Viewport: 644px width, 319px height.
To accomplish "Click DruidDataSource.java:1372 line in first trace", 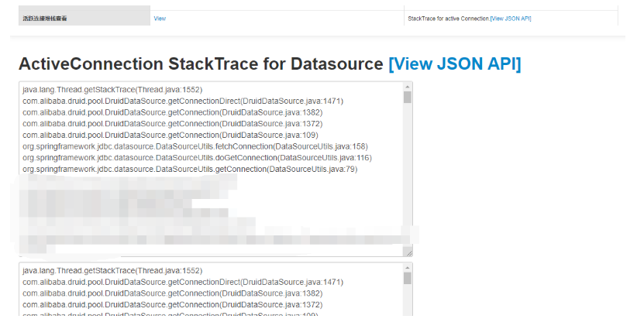I will 173,124.
